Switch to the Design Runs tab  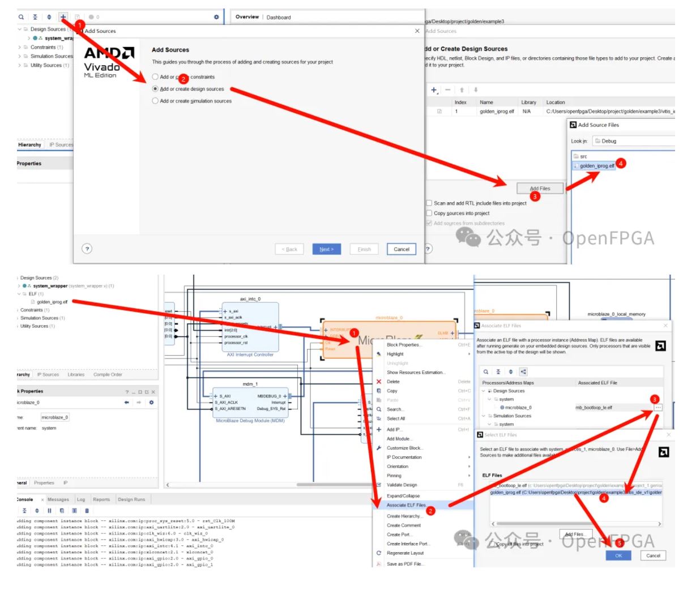(x=131, y=499)
